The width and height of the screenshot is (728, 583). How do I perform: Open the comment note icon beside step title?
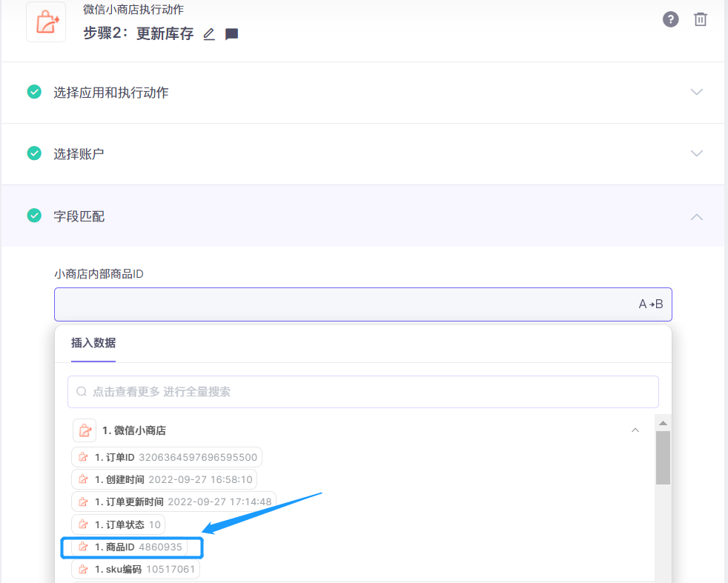(x=231, y=34)
